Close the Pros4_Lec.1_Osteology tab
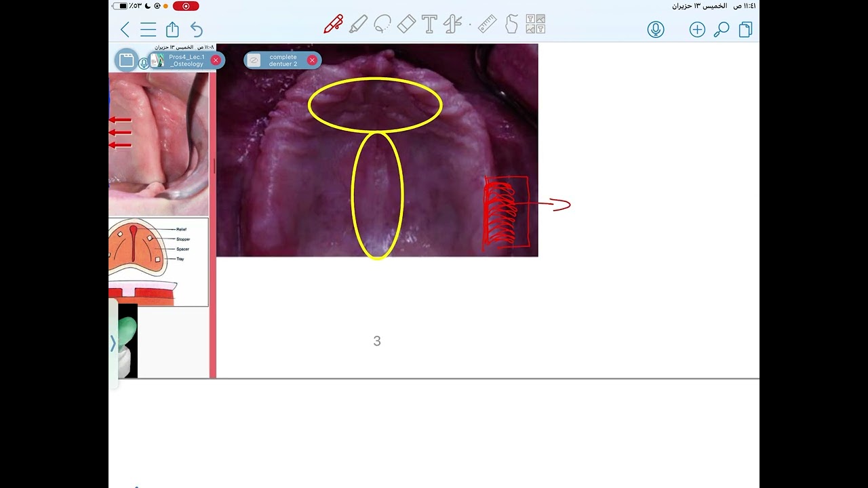Screen dimensions: 868x488 pos(216,60)
